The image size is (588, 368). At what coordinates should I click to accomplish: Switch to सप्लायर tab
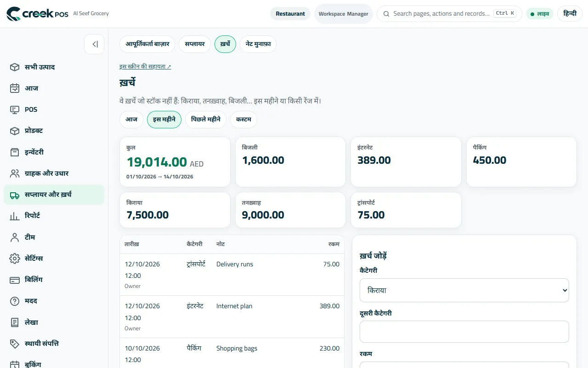click(195, 44)
